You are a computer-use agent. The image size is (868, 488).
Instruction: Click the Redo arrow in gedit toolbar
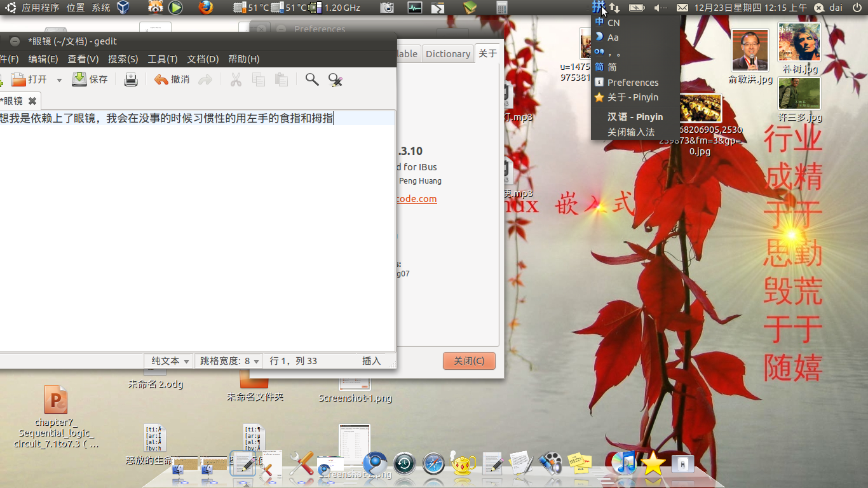(x=205, y=79)
